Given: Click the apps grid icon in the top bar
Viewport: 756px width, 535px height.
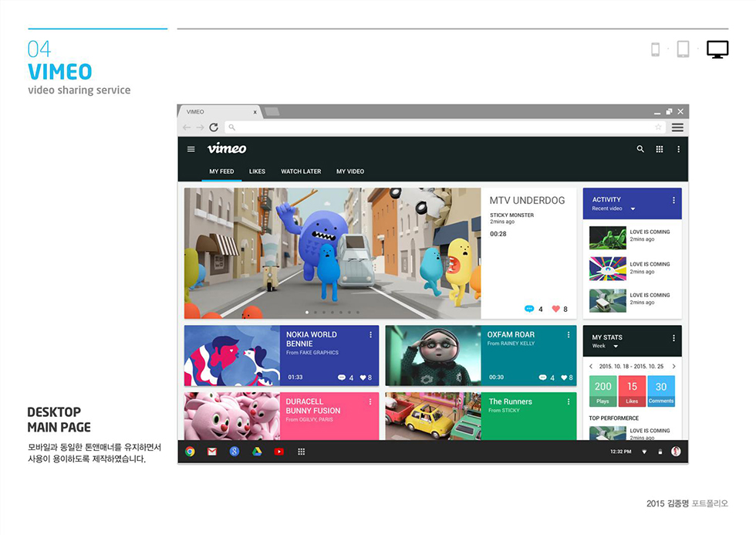Looking at the screenshot, I should coord(660,148).
